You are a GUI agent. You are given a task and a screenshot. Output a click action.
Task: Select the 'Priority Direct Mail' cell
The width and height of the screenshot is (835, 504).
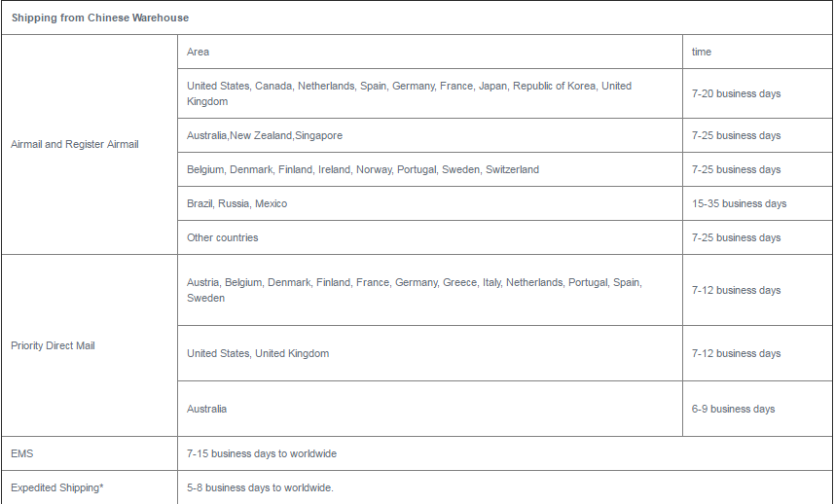click(90, 346)
